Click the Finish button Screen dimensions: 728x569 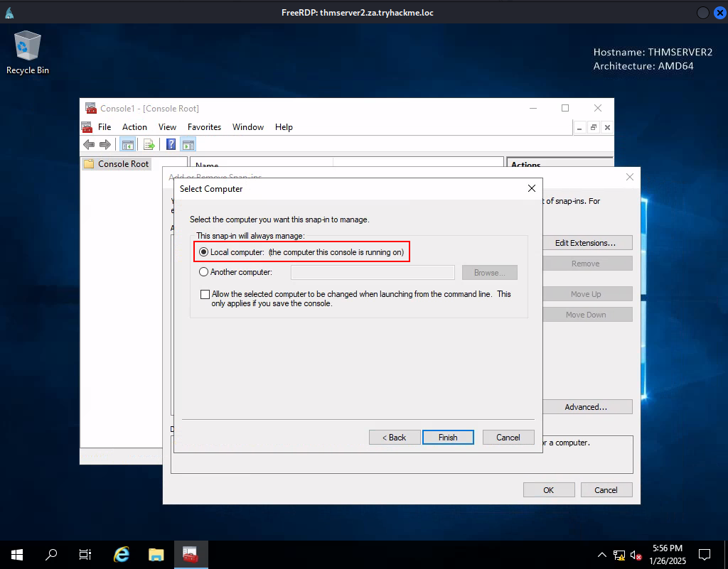[x=448, y=438]
